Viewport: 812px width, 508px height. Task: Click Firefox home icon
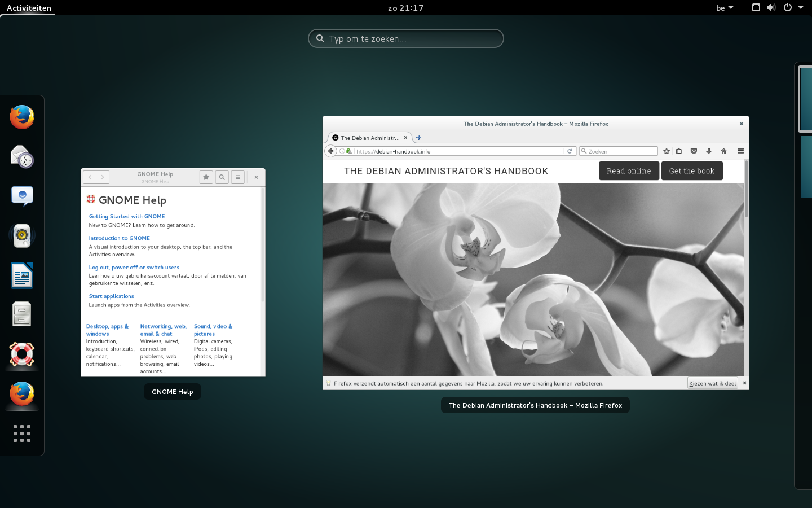(724, 151)
